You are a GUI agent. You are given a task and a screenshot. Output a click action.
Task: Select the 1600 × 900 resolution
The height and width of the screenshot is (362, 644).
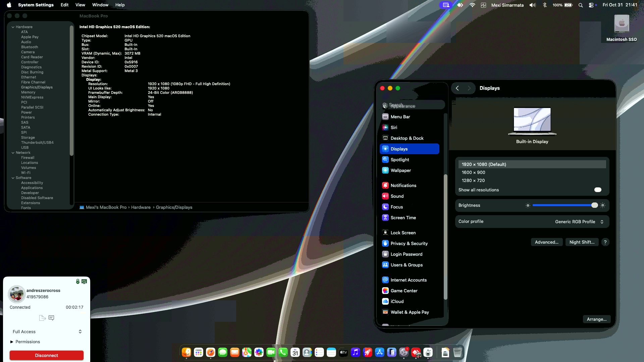[532, 172]
